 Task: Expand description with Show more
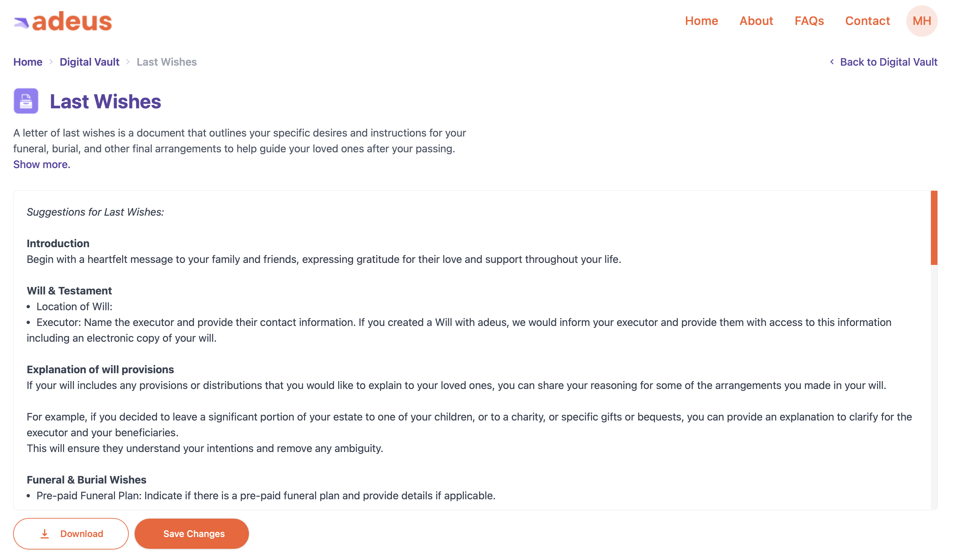coord(41,164)
